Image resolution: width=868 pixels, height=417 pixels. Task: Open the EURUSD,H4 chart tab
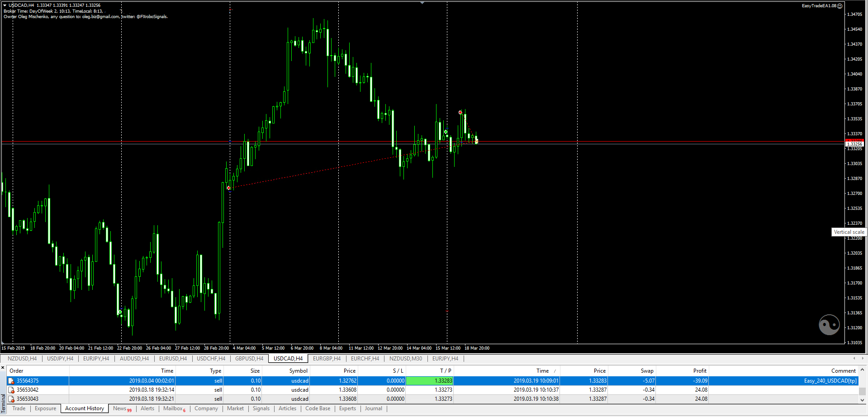pos(173,359)
